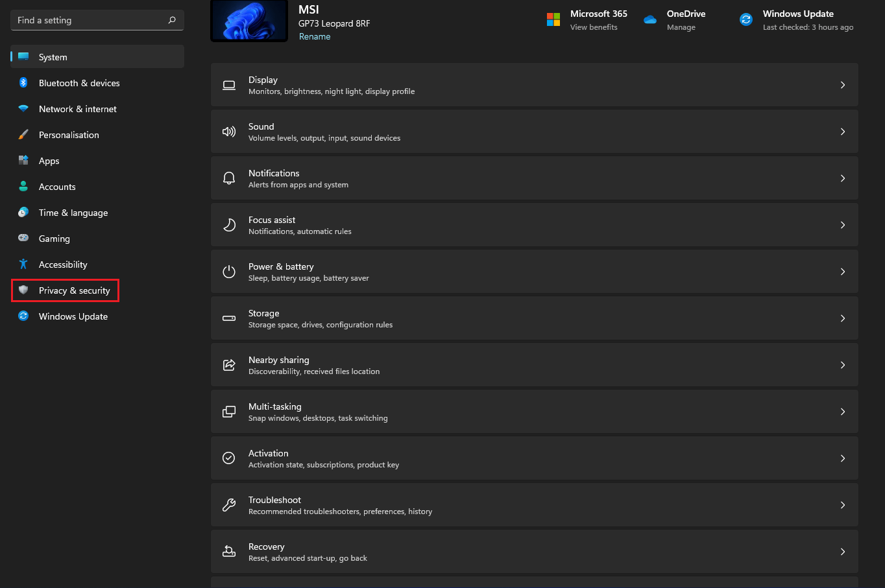This screenshot has width=885, height=588.
Task: Click the Privacy & security shield icon
Action: click(x=23, y=290)
